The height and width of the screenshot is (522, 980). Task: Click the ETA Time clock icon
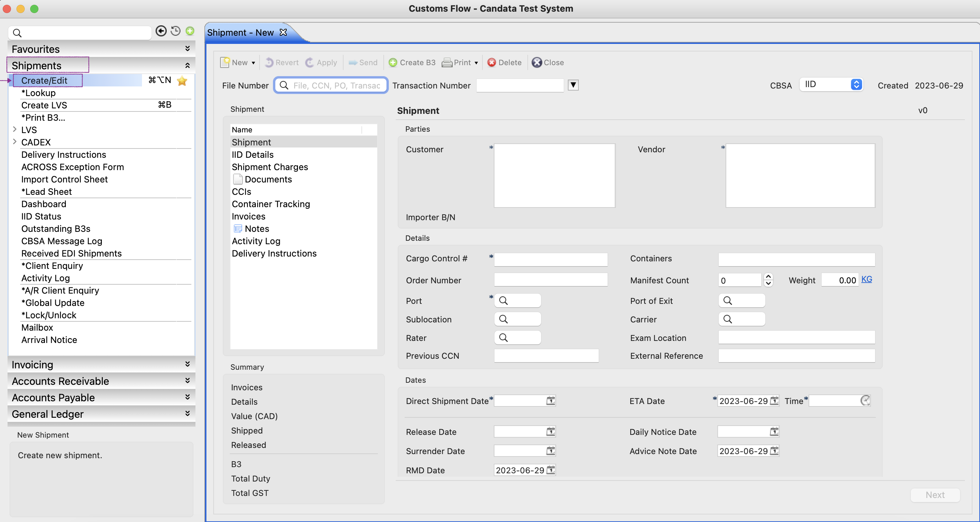[x=865, y=401]
